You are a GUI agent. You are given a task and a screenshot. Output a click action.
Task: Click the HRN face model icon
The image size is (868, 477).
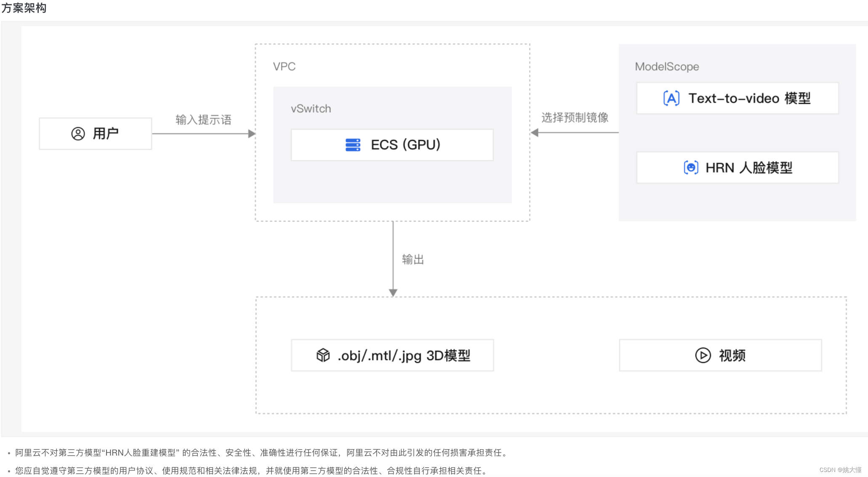(691, 167)
